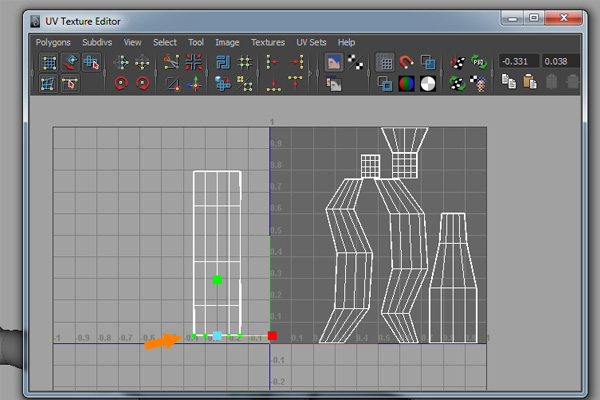Click the rotate UVs counterclockwise icon

pyautogui.click(x=121, y=84)
